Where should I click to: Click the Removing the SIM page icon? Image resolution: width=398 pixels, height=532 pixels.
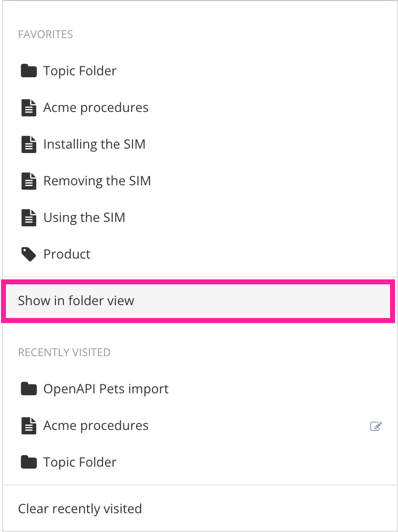point(29,180)
